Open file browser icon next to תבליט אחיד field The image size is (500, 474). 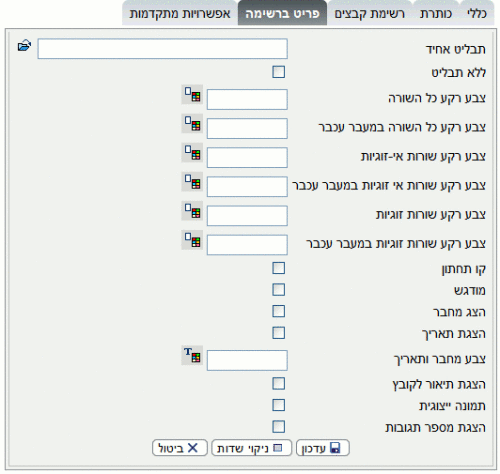24,46
